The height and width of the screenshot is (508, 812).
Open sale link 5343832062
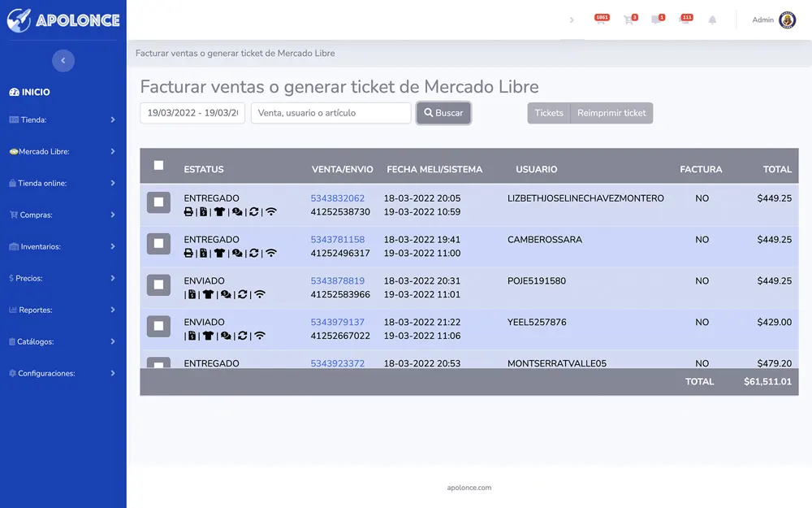[x=338, y=198]
